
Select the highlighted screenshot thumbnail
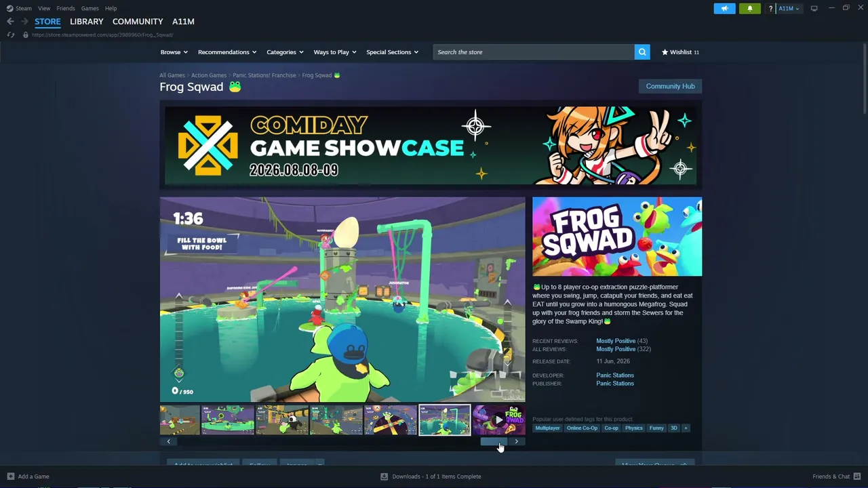pyautogui.click(x=444, y=420)
